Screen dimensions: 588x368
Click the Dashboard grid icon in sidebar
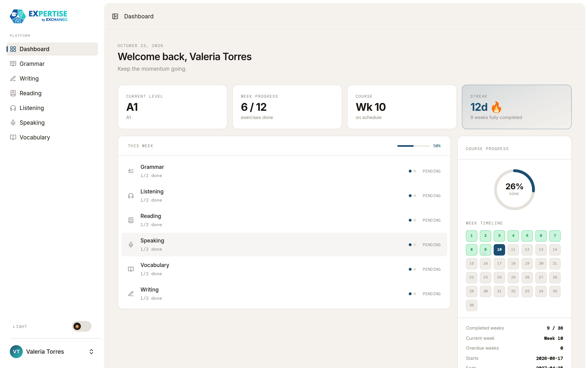coord(13,49)
